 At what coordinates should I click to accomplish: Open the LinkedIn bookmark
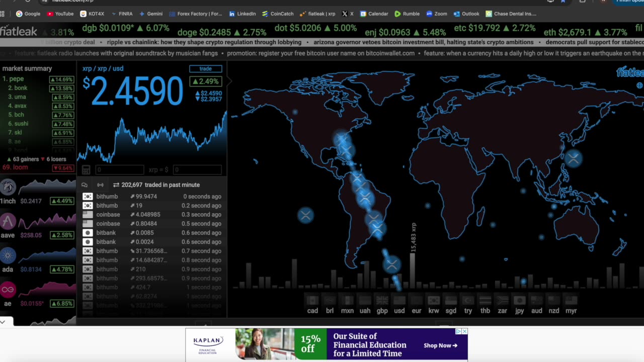point(242,14)
